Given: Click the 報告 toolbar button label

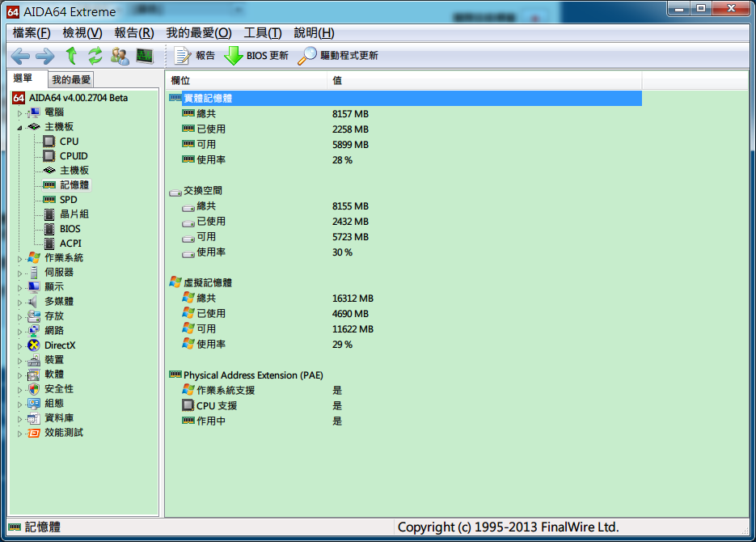Looking at the screenshot, I should point(205,56).
